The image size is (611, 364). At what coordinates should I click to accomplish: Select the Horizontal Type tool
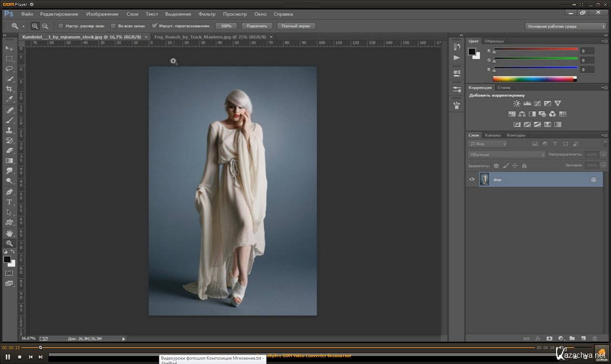pyautogui.click(x=9, y=202)
